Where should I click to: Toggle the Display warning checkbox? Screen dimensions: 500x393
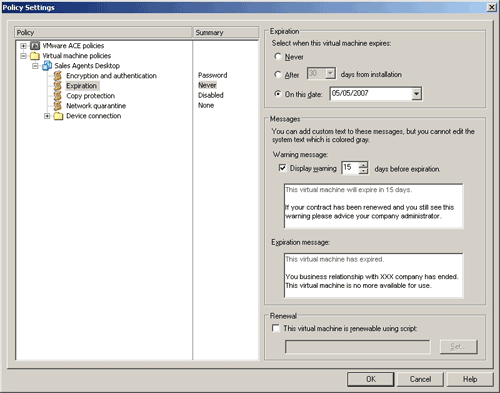(282, 168)
